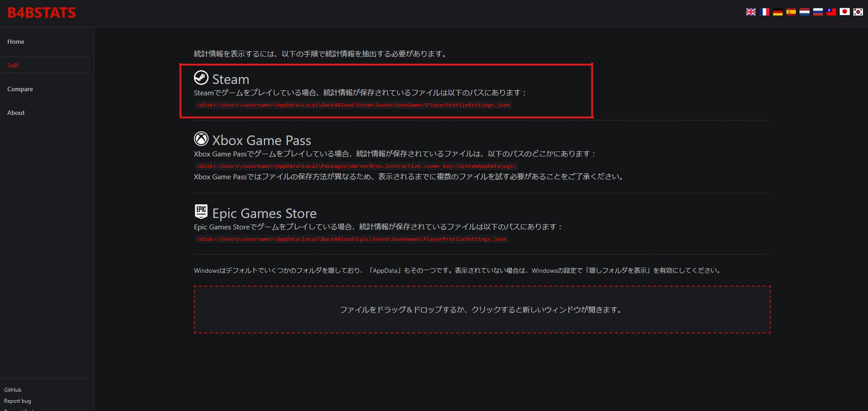This screenshot has width=868, height=411.
Task: Switch to Russian via flag icon
Action: click(818, 12)
